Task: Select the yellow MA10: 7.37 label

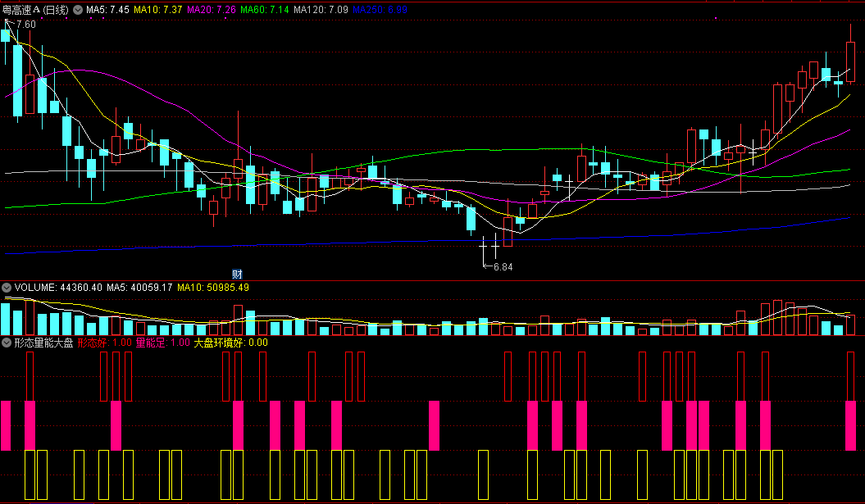Action: tap(157, 10)
